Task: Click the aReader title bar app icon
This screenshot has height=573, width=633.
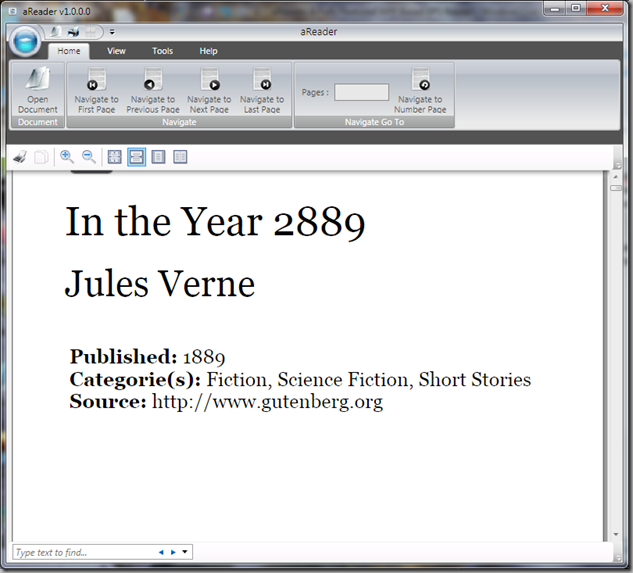Action: (x=13, y=11)
